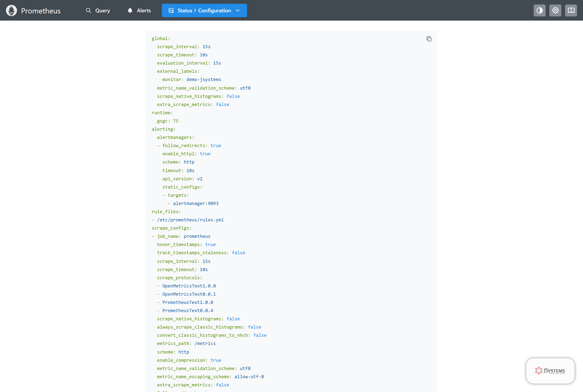Click the JSystems logo badge

[550, 371]
